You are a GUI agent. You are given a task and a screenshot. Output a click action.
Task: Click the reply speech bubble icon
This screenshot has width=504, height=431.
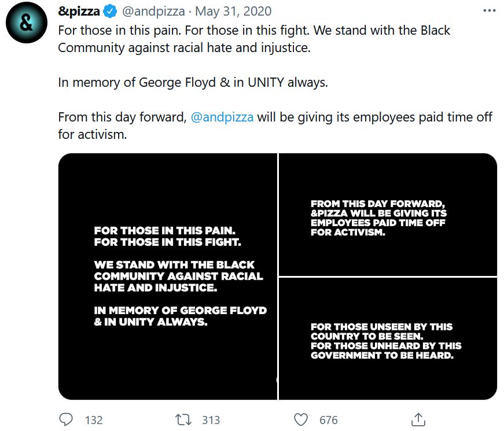(68, 419)
